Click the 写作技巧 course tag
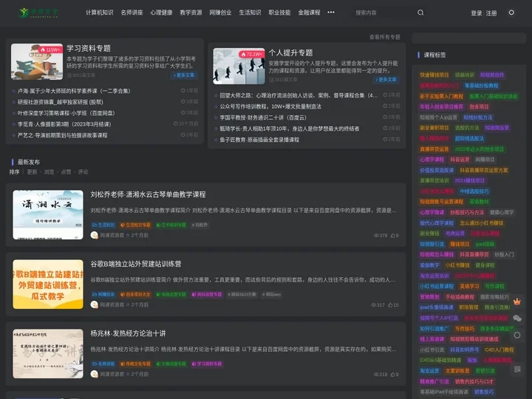 465,328
